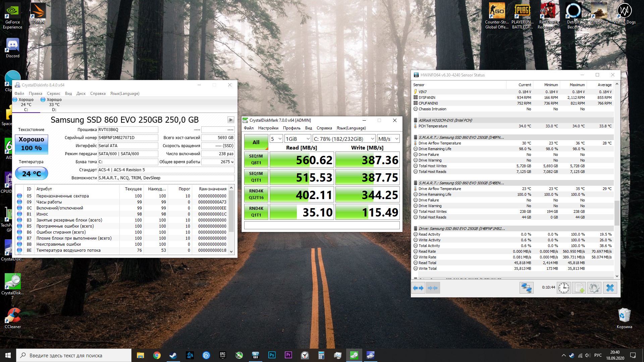Open test size dropdown showing 1GiB
This screenshot has width=644, height=362.
pyautogui.click(x=298, y=139)
